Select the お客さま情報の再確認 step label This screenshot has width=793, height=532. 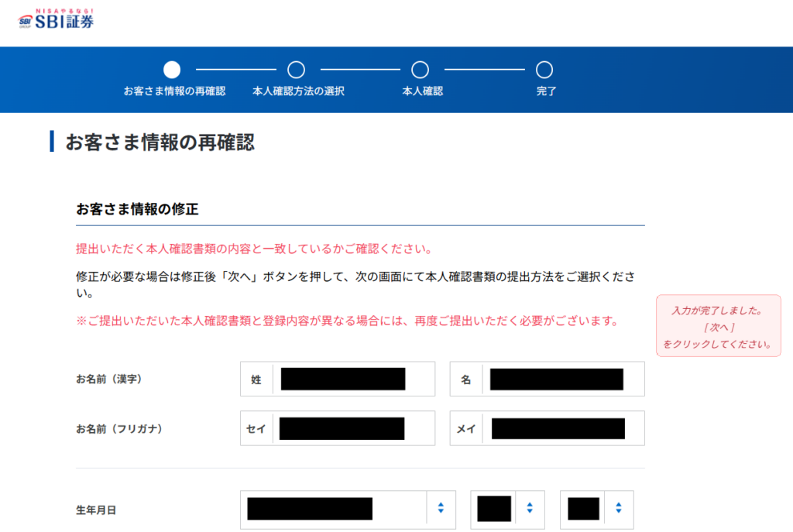point(174,91)
